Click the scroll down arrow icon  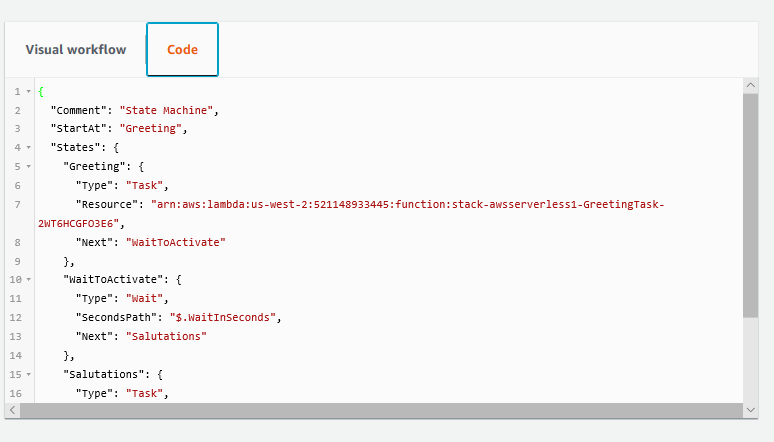750,410
